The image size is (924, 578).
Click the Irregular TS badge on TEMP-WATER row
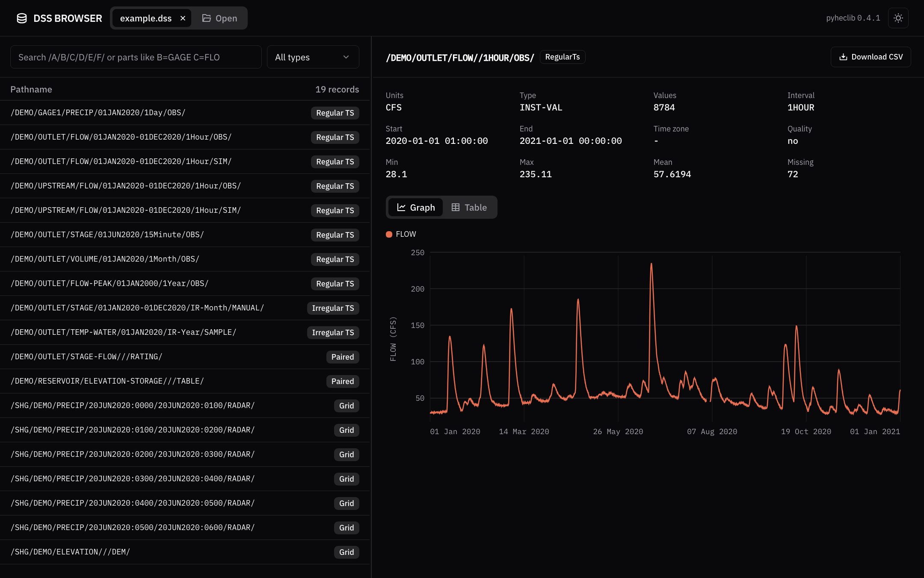point(333,332)
